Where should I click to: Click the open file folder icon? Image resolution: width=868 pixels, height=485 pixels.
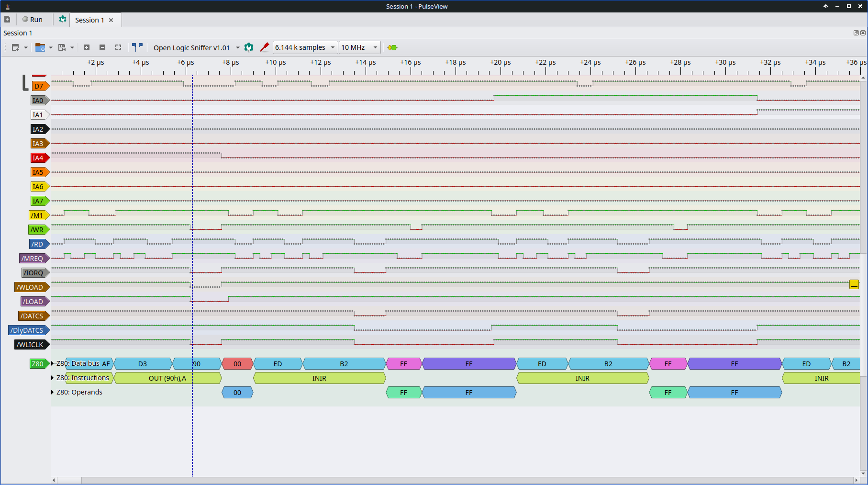40,47
